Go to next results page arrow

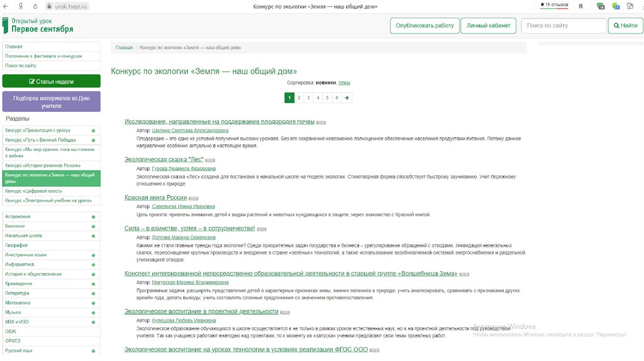(347, 97)
